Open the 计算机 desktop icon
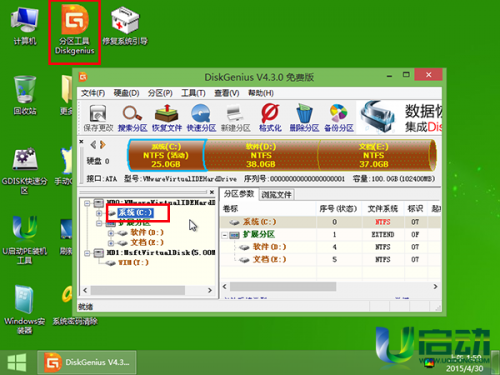 25,26
